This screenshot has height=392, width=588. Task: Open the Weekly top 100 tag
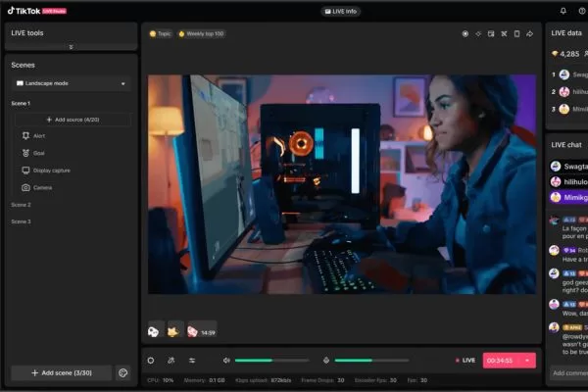[201, 33]
